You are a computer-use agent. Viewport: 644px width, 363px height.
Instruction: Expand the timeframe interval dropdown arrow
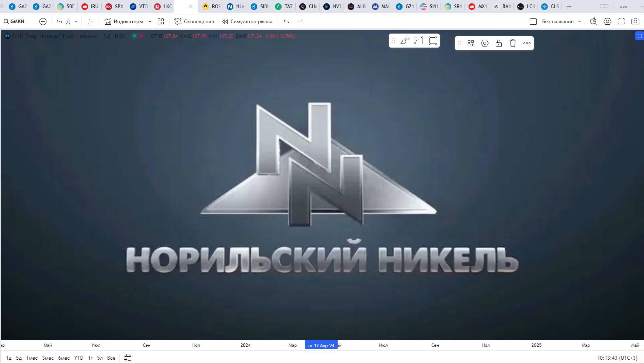pyautogui.click(x=76, y=21)
